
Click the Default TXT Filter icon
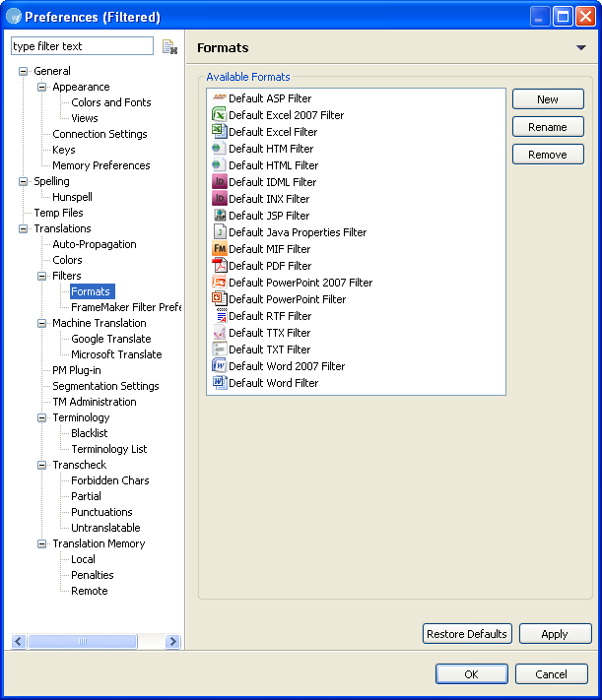(219, 350)
